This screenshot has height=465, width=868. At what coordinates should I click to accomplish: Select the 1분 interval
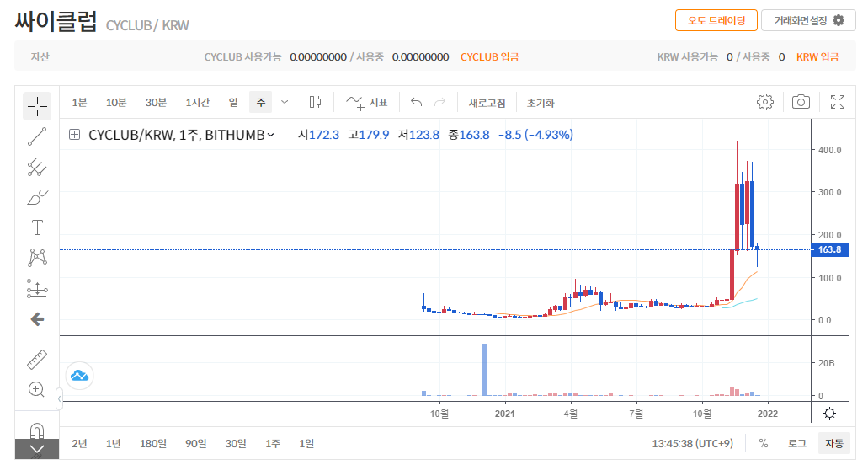tap(80, 103)
